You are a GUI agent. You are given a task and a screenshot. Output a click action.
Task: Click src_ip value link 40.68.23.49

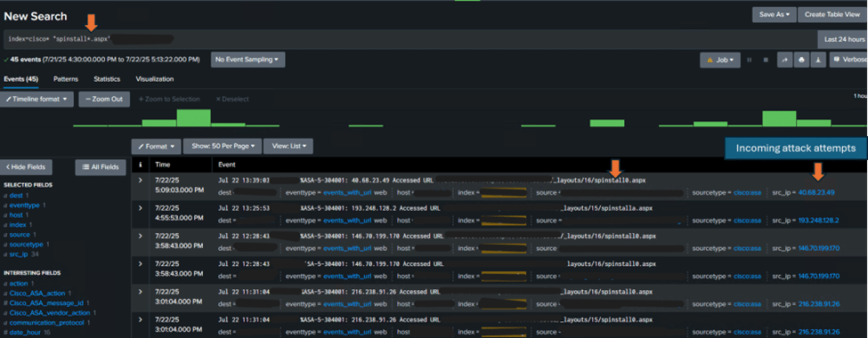coord(816,192)
